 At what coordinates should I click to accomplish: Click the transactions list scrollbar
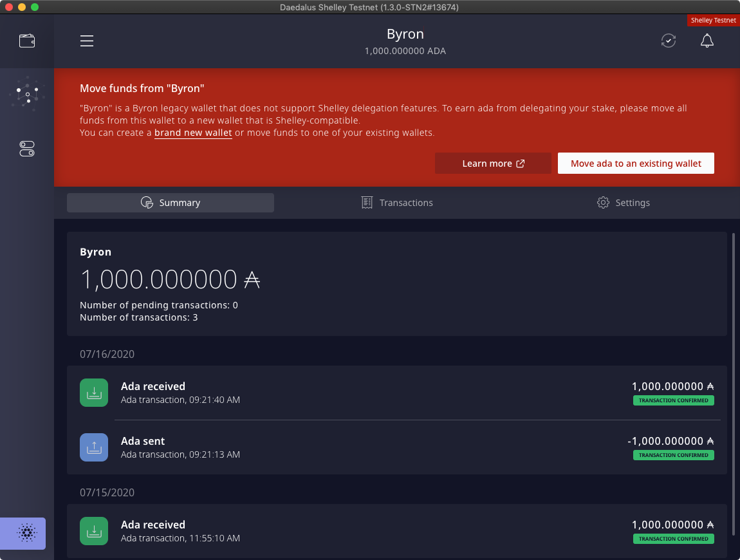click(x=733, y=384)
